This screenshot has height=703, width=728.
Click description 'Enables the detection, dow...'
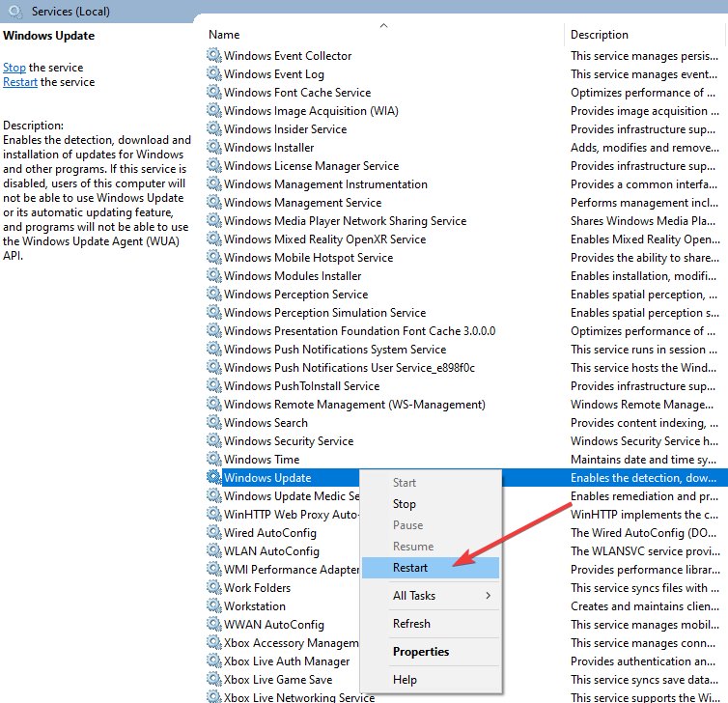[643, 477]
